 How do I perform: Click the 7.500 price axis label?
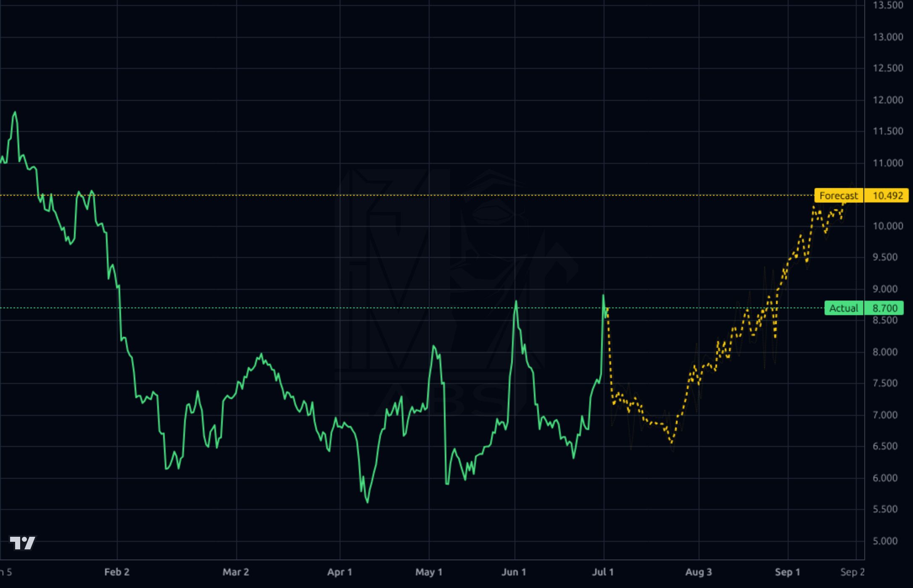pos(885,383)
